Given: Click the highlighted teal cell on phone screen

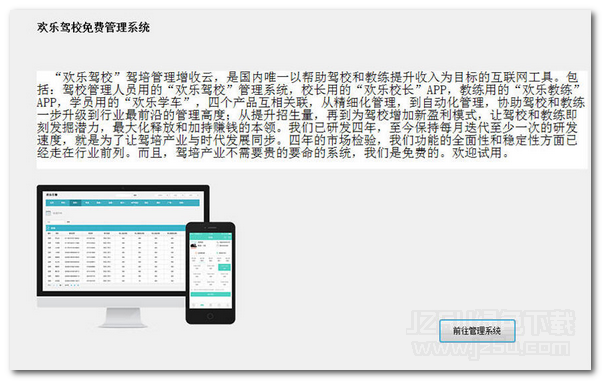Looking at the screenshot, I should 224,267.
